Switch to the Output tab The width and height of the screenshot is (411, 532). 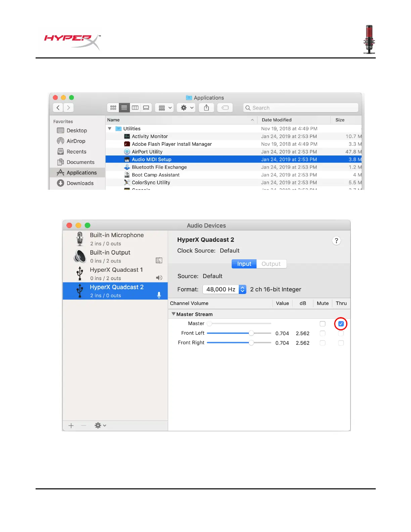coord(271,264)
